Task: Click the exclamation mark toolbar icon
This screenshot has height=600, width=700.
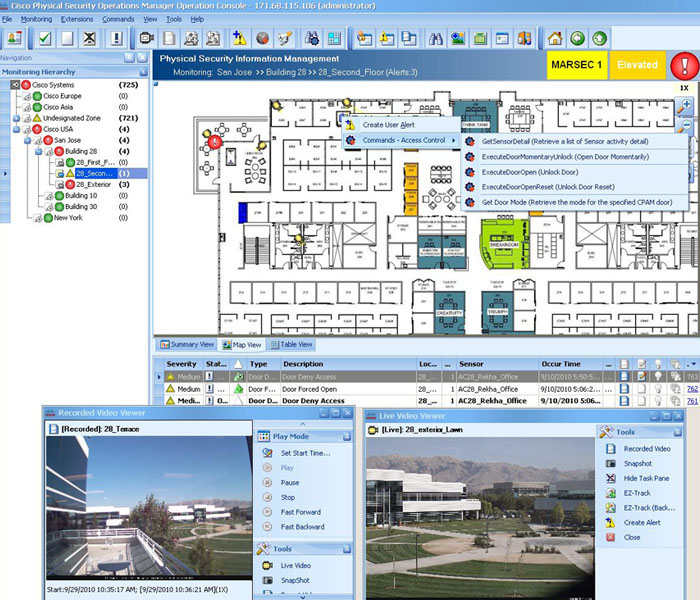Action: [x=116, y=38]
